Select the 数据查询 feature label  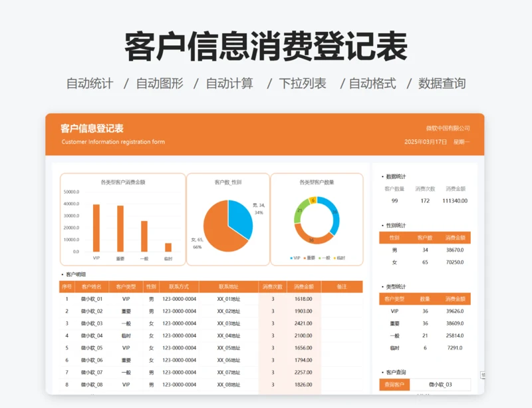click(x=442, y=83)
